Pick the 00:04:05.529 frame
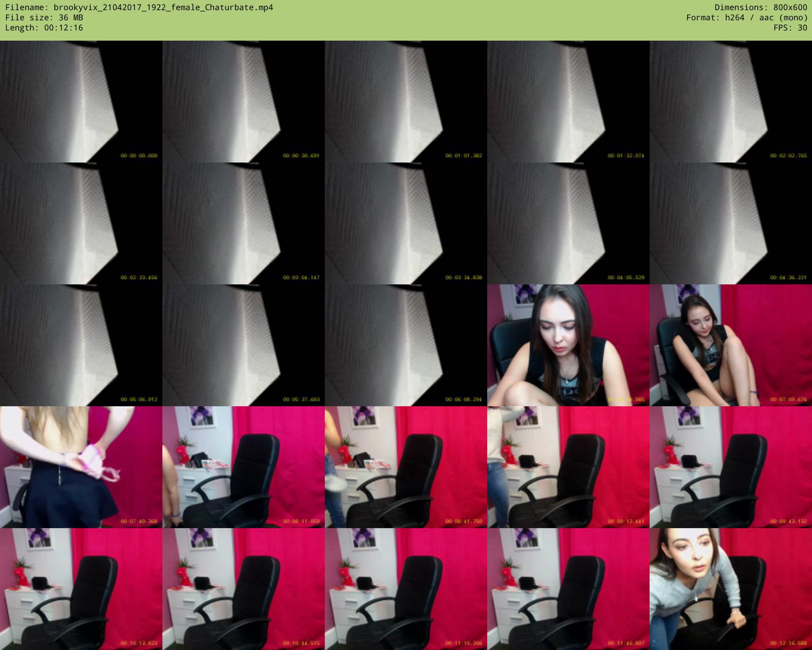Viewport: 812px width, 650px height. [568, 223]
